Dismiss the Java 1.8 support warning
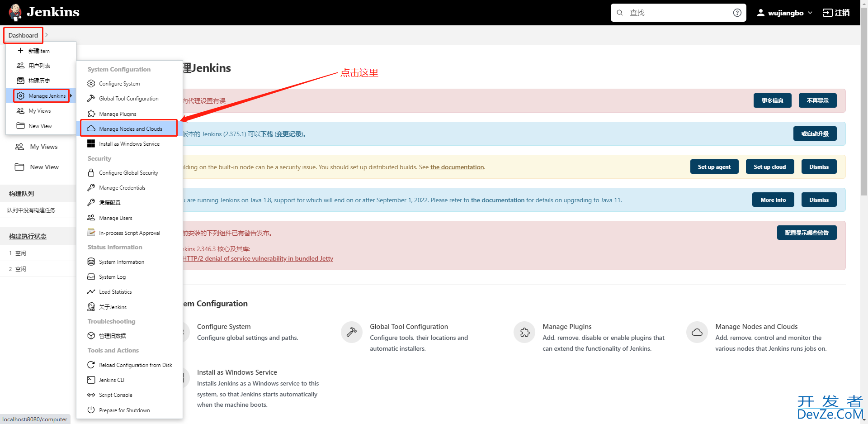868x424 pixels. [819, 200]
